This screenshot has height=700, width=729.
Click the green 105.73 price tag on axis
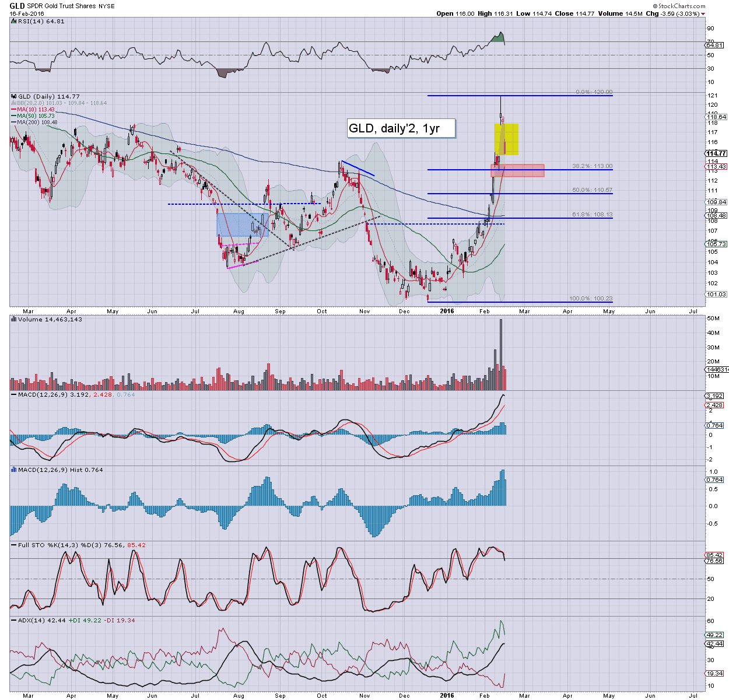[x=716, y=244]
